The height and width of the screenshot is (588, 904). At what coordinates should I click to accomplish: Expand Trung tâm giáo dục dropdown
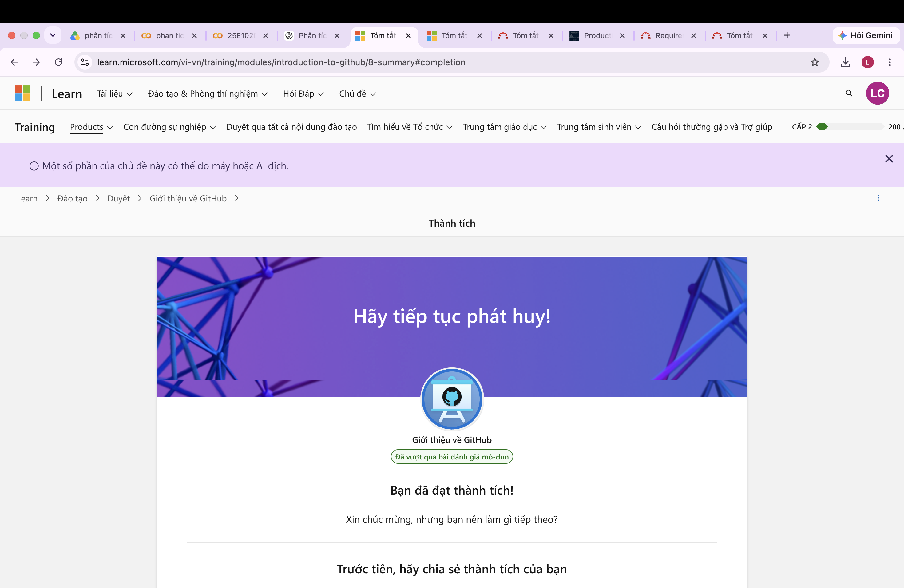coord(504,127)
